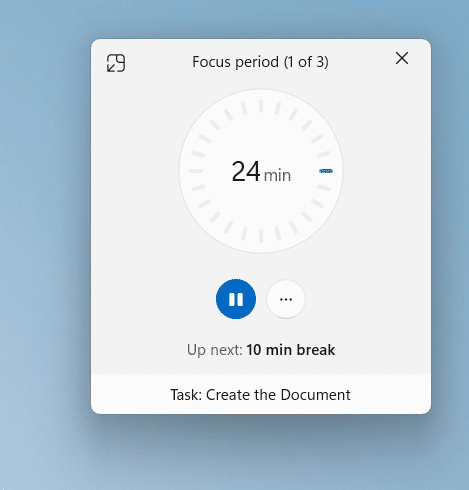Click the Create the Document task name
Screen dimensions: 469x490
tap(278, 395)
